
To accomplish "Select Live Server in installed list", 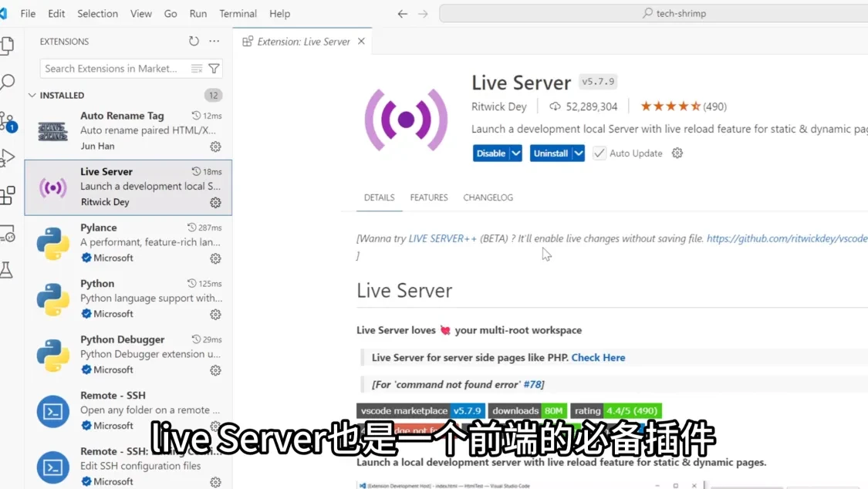I will tap(128, 187).
